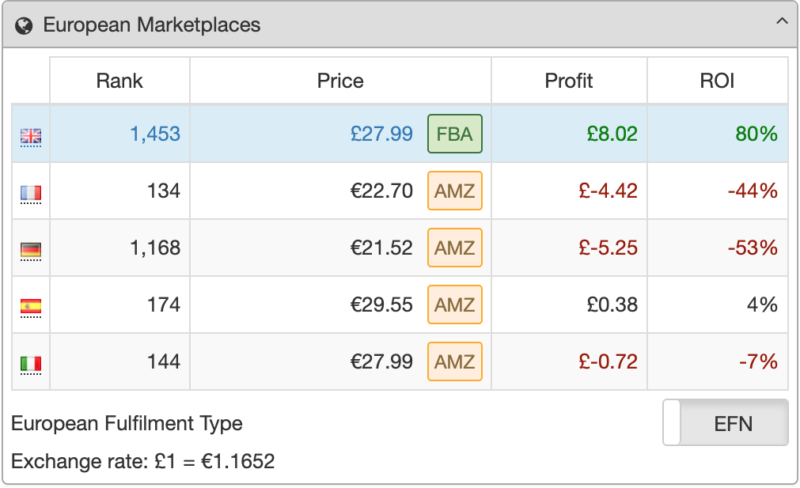Toggle the EFN fulfilment type switch
The image size is (800, 488).
[x=725, y=424]
